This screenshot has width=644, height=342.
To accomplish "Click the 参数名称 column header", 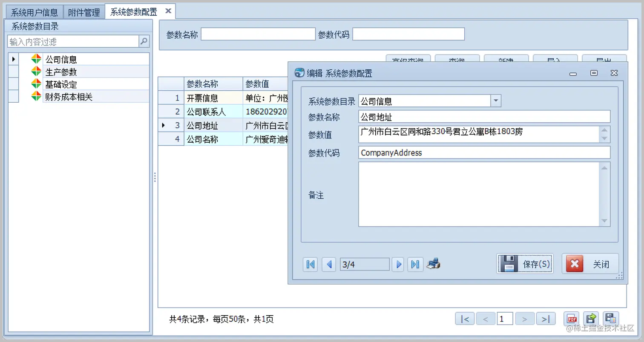I will [213, 84].
